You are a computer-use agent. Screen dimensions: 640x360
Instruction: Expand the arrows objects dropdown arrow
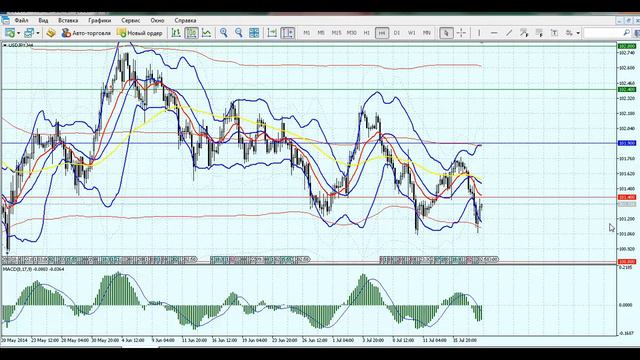pos(578,33)
